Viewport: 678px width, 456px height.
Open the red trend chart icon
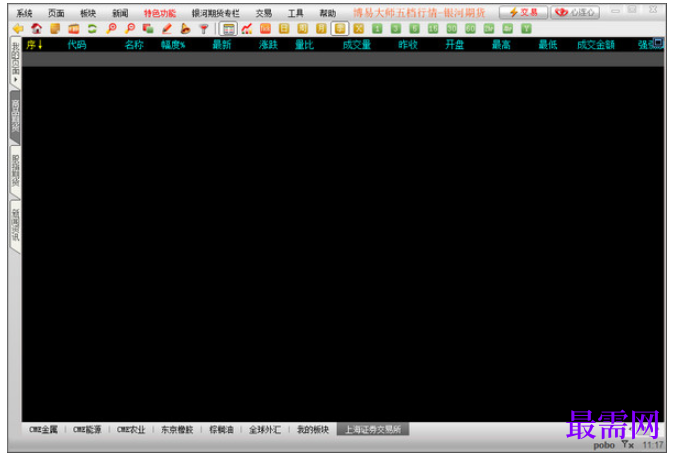coord(247,29)
